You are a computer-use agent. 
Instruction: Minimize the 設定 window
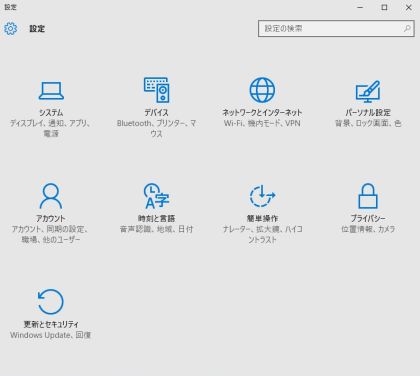(360, 7)
